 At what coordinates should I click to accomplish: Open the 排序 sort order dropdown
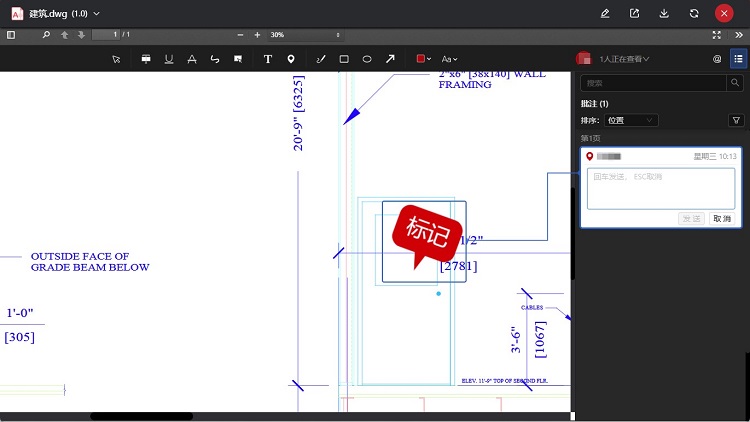[632, 120]
